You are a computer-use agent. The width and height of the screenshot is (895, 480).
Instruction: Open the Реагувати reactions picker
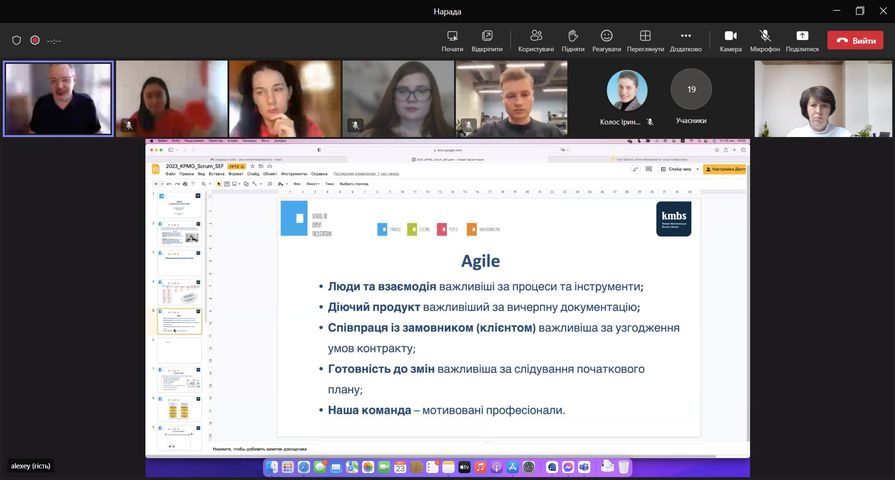pyautogui.click(x=606, y=40)
